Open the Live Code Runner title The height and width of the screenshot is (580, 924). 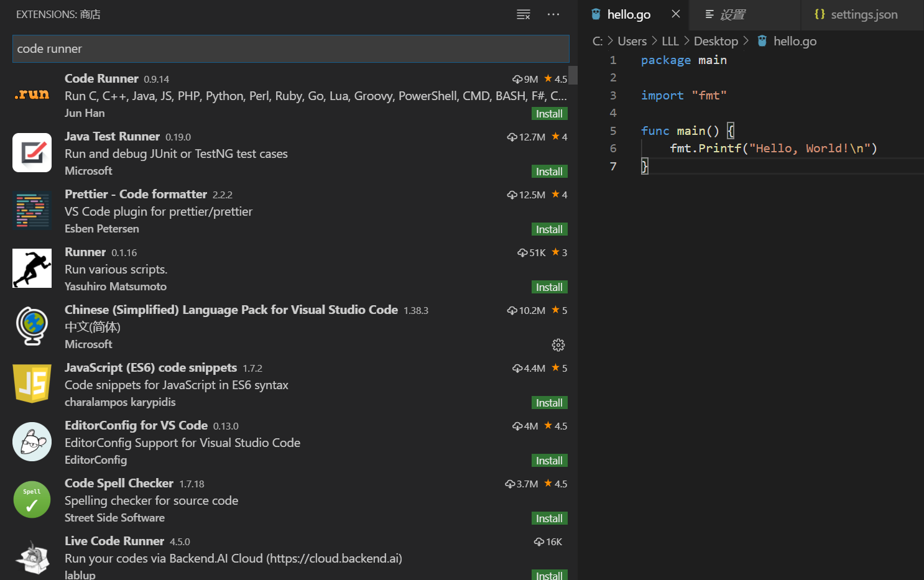114,541
